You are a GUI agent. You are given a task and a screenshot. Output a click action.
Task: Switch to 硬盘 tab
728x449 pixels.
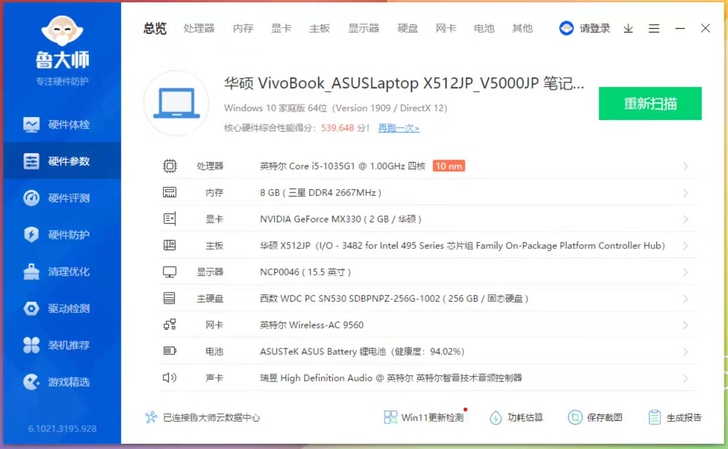[408, 28]
